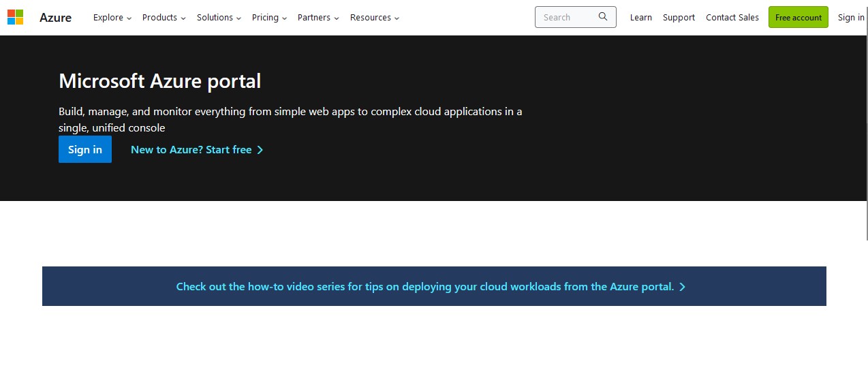Click the chevron after New to Azure link
Viewport: 868px width, 370px height.
tap(260, 150)
